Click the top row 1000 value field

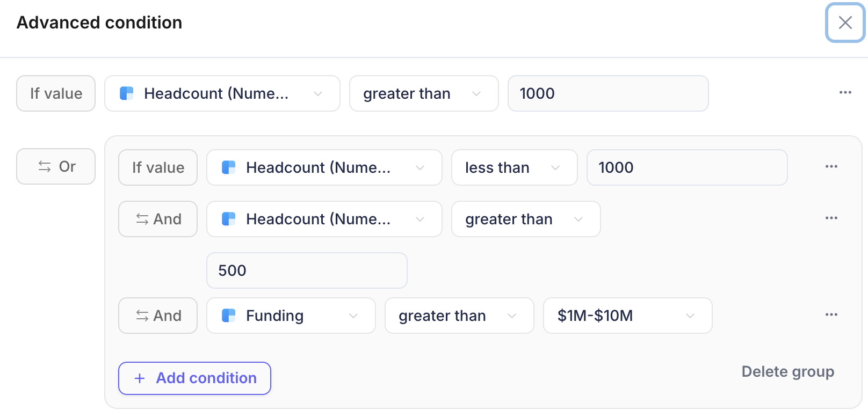(x=608, y=93)
